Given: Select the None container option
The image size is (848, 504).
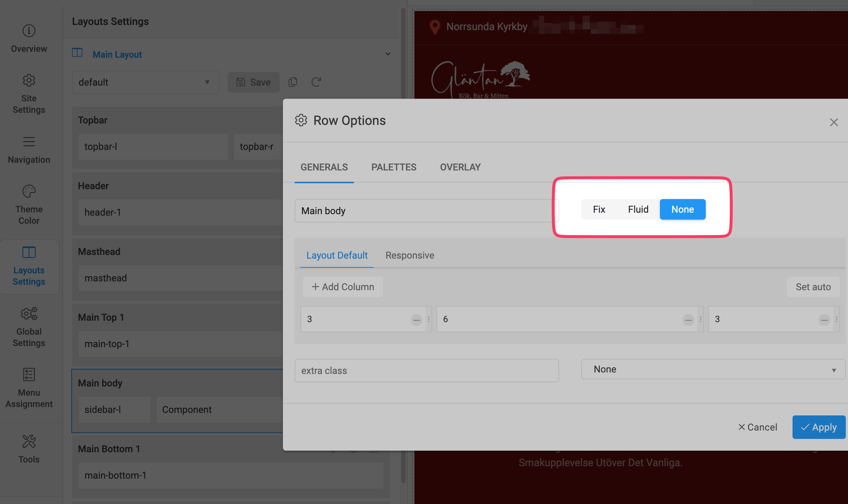Looking at the screenshot, I should pos(682,209).
